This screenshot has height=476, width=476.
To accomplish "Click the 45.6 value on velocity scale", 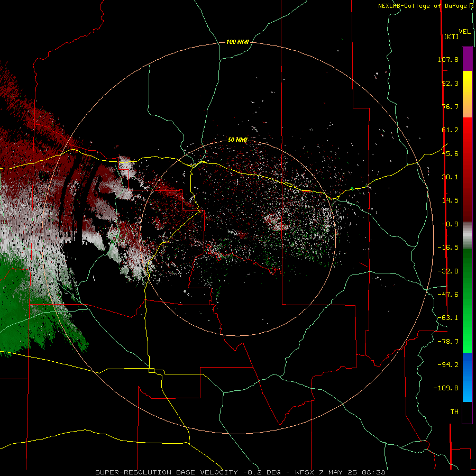I will click(450, 153).
